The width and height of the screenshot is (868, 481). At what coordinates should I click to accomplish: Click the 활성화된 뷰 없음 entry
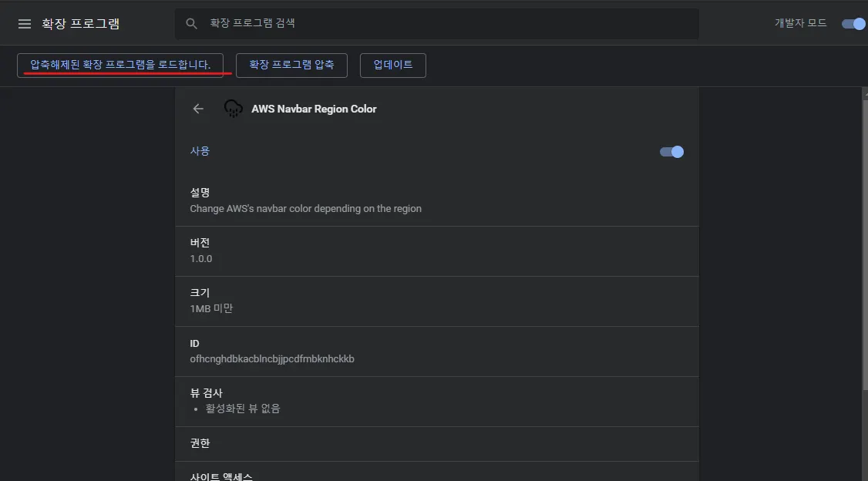coord(243,409)
